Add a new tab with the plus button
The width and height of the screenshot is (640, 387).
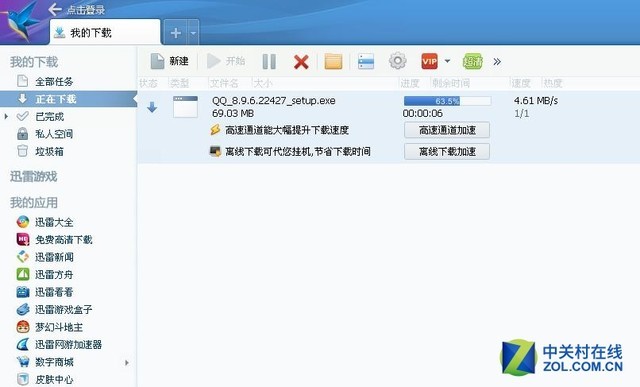[x=176, y=32]
